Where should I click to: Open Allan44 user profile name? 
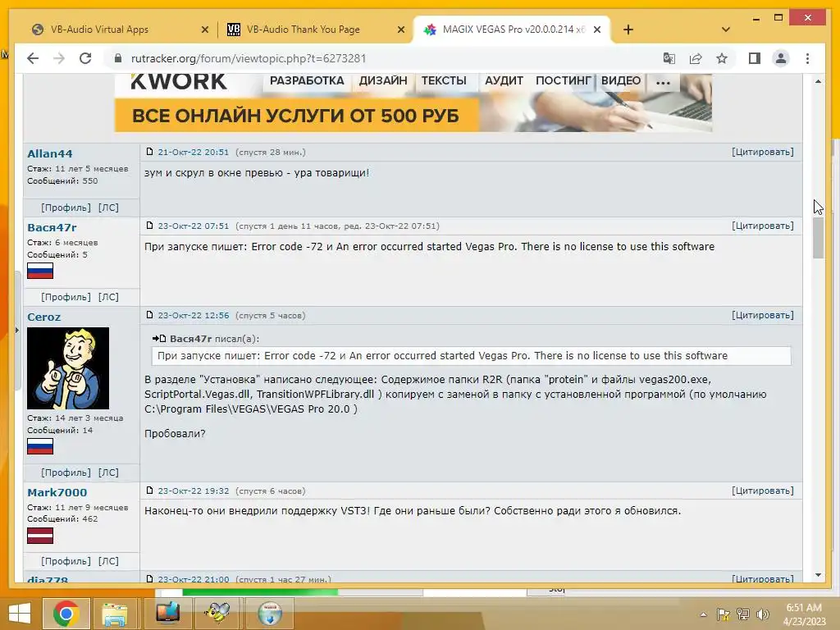click(50, 153)
